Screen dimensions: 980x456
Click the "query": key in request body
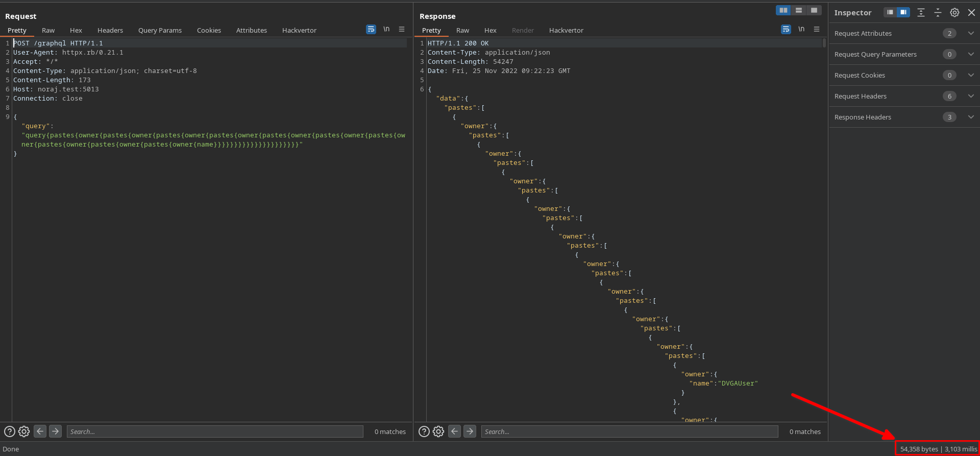pos(37,126)
